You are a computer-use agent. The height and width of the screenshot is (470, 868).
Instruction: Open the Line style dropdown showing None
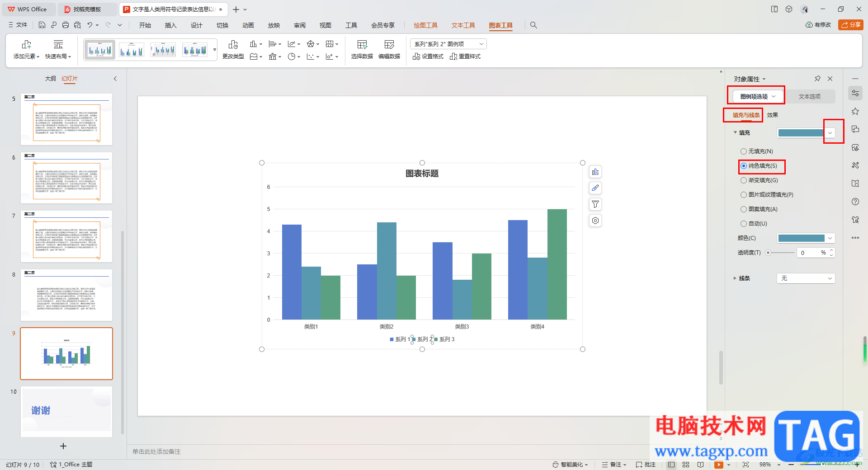806,278
